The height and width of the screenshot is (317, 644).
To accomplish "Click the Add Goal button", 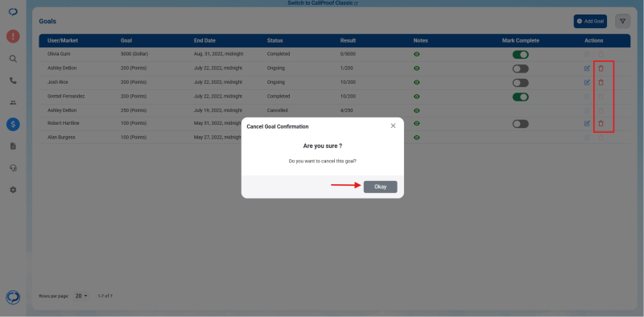I will (590, 22).
